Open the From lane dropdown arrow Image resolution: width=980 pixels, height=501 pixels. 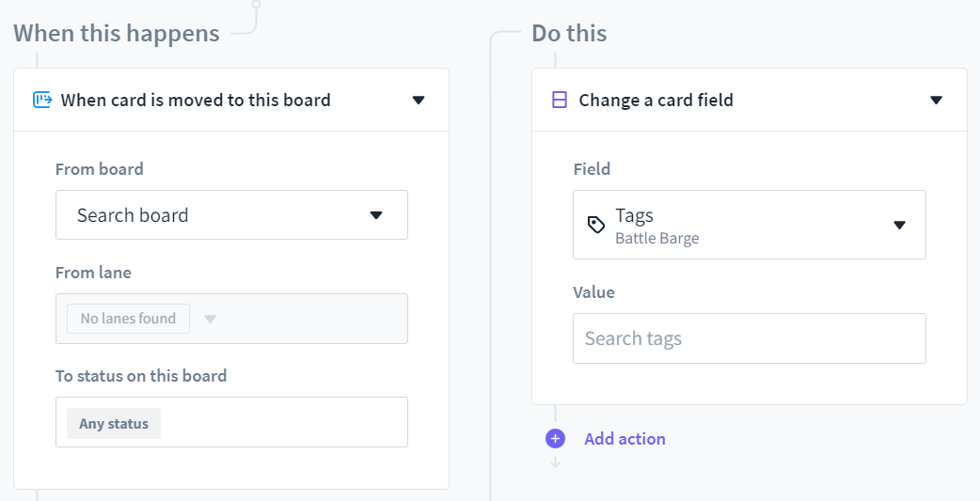[211, 319]
